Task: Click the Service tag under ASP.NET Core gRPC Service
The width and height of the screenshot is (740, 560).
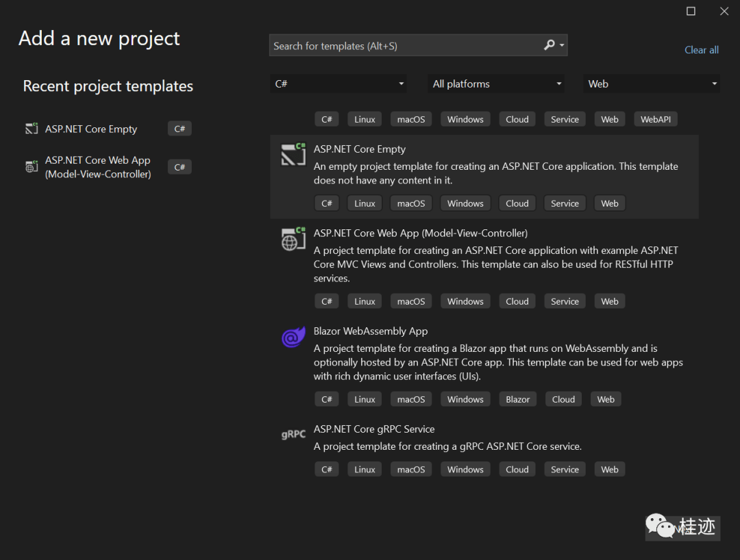Action: (564, 469)
